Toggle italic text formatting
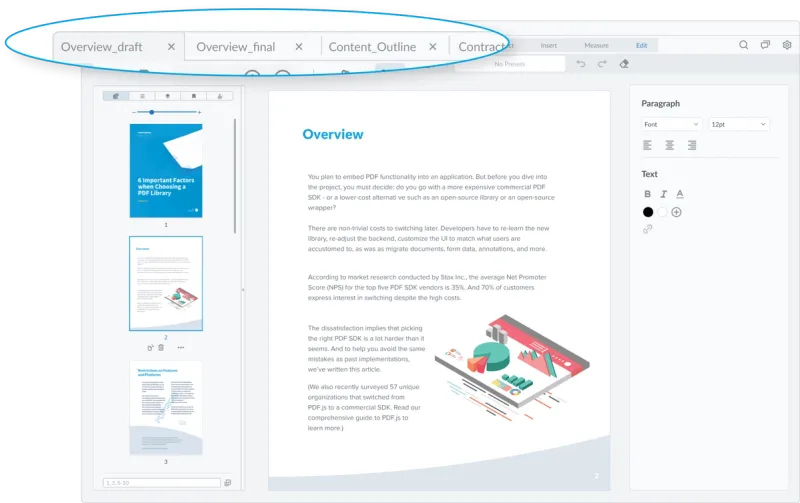The image size is (800, 503). pos(663,194)
